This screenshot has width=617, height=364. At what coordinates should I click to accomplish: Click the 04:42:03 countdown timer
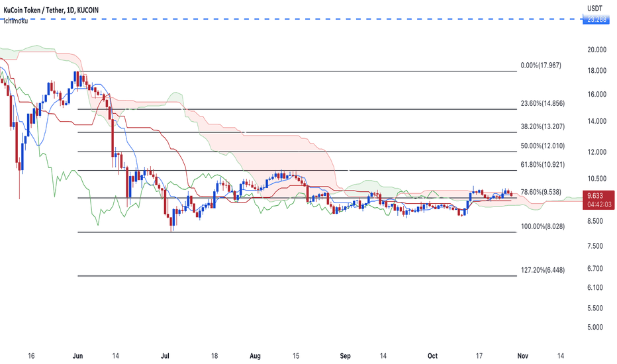(599, 205)
